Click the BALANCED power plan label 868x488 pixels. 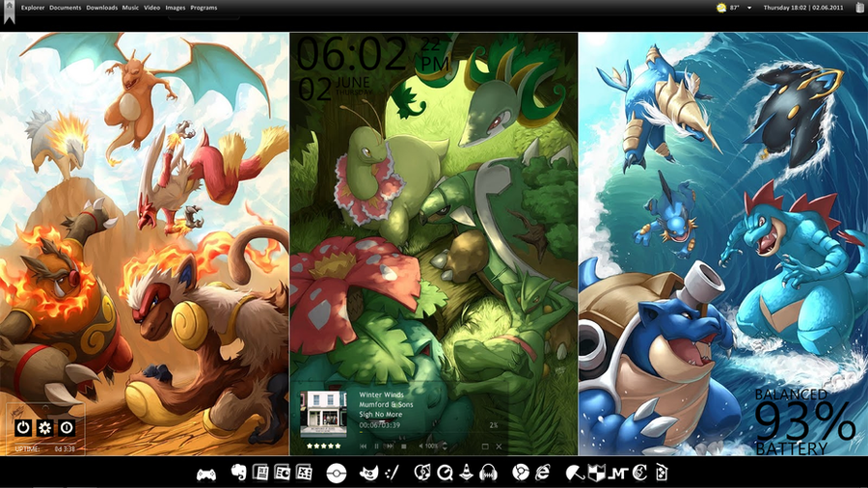click(x=791, y=394)
